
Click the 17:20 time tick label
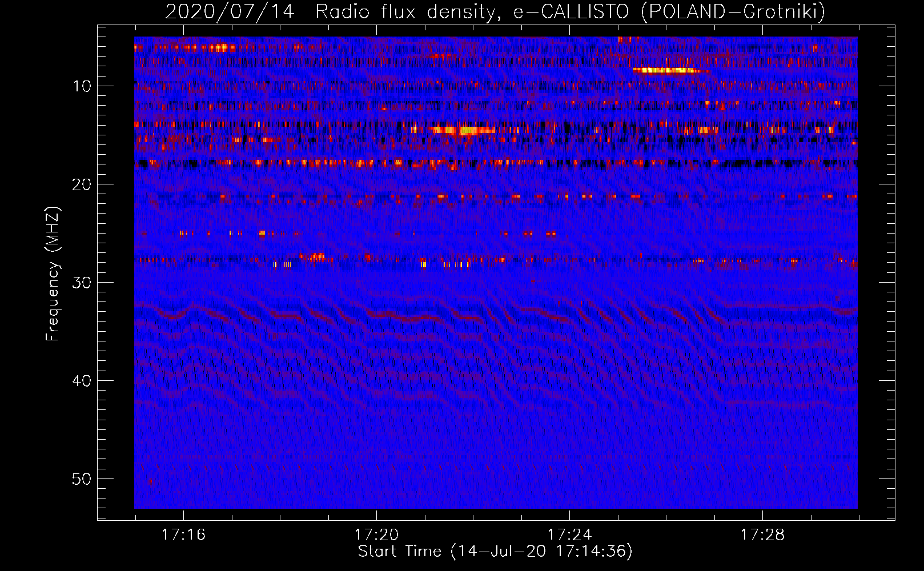click(x=376, y=535)
